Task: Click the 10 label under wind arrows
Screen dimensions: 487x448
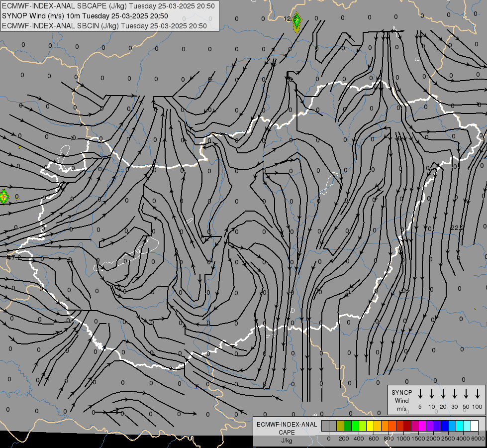Action: (x=432, y=407)
